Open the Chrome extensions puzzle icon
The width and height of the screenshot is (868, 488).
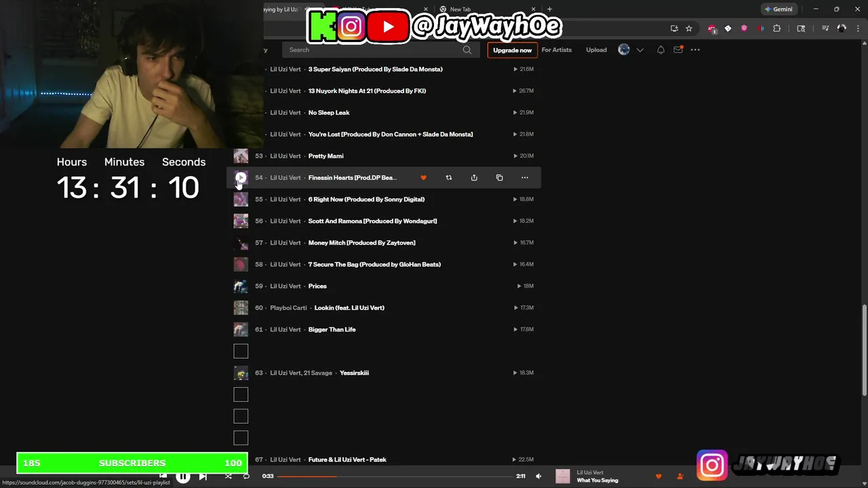[x=776, y=28]
